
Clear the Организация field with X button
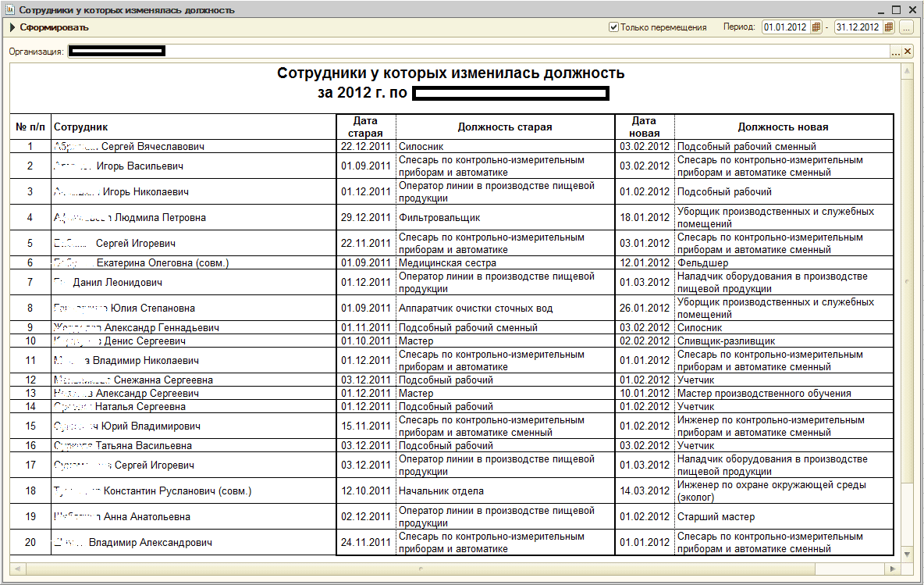908,52
